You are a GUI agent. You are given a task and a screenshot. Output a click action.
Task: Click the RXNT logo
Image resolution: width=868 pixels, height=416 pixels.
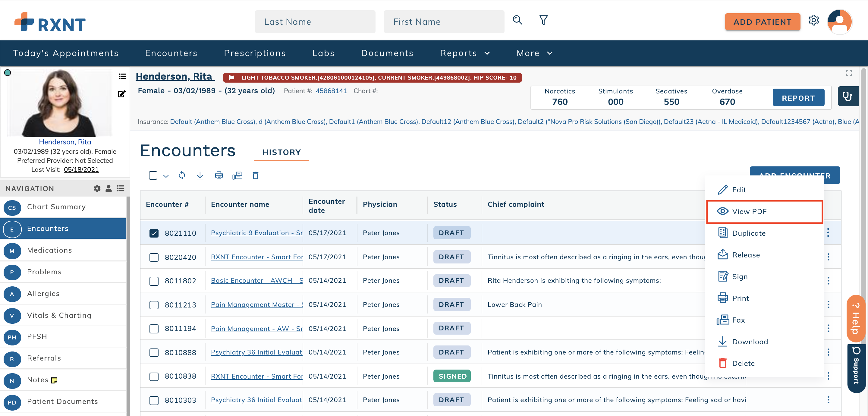[x=50, y=22]
